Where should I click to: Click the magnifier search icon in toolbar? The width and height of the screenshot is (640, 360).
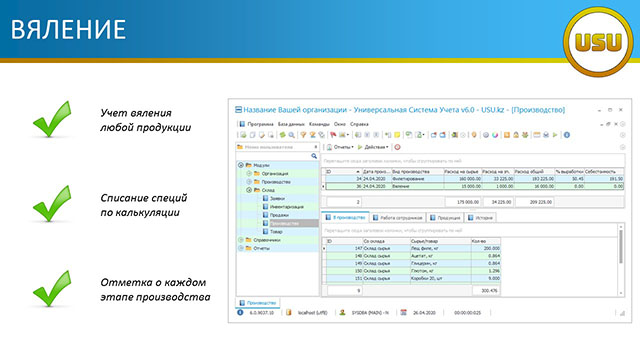coord(291,135)
